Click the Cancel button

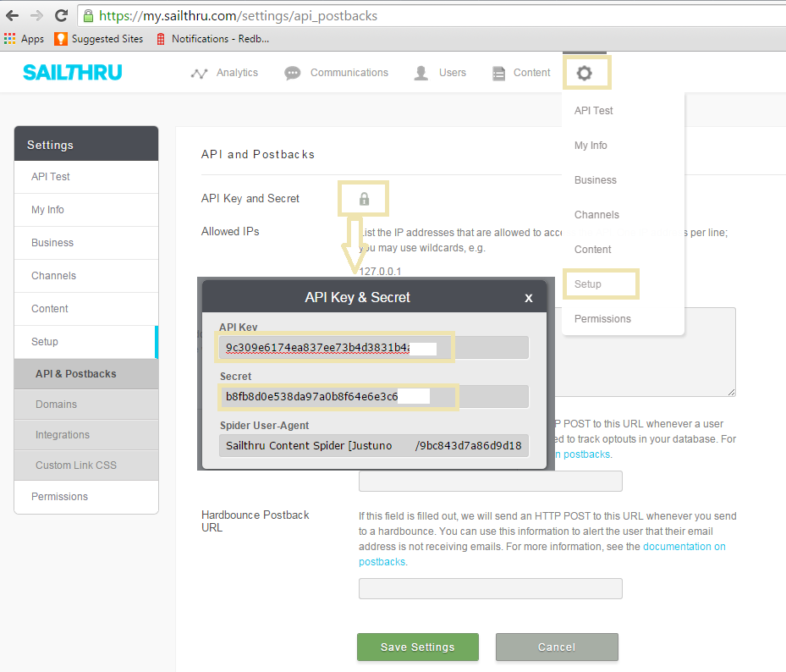pos(556,647)
